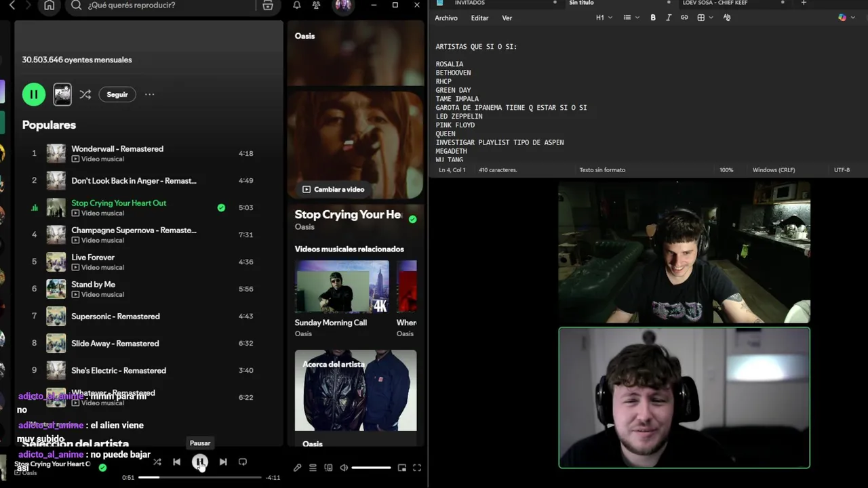Screen dimensions: 868x488
Task: Open lyrics microphone icon
Action: (297, 468)
